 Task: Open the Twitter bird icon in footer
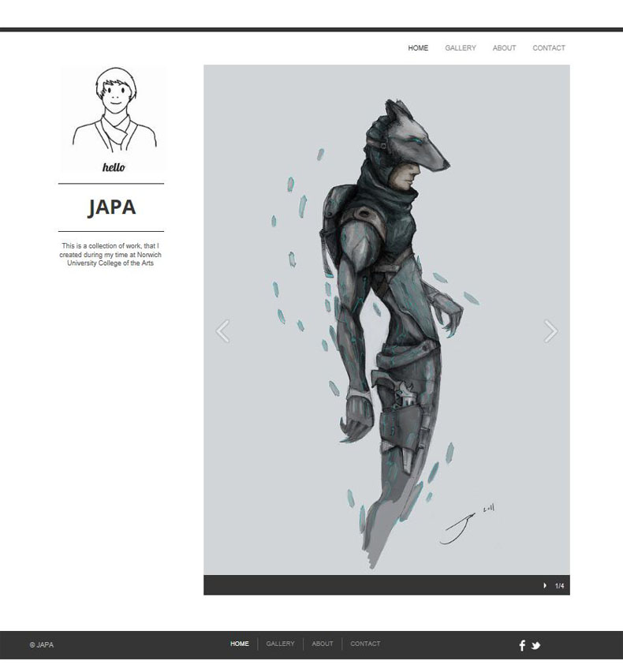coord(535,645)
